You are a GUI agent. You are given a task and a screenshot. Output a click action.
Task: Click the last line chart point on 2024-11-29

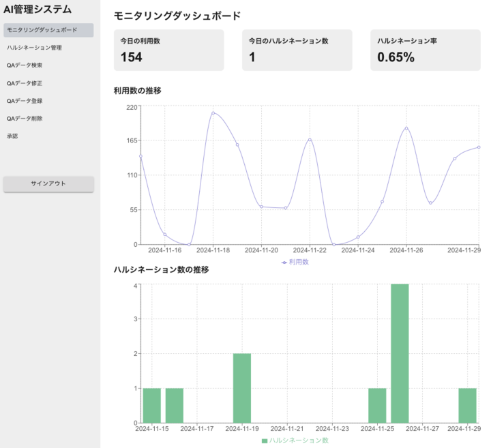[479, 147]
